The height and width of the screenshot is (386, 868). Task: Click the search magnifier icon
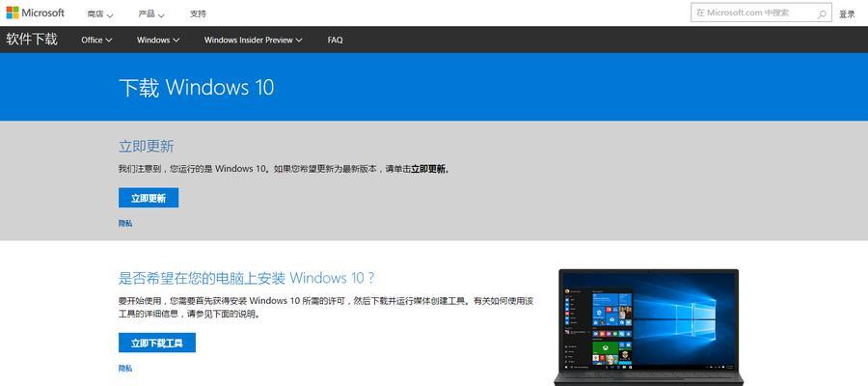822,14
